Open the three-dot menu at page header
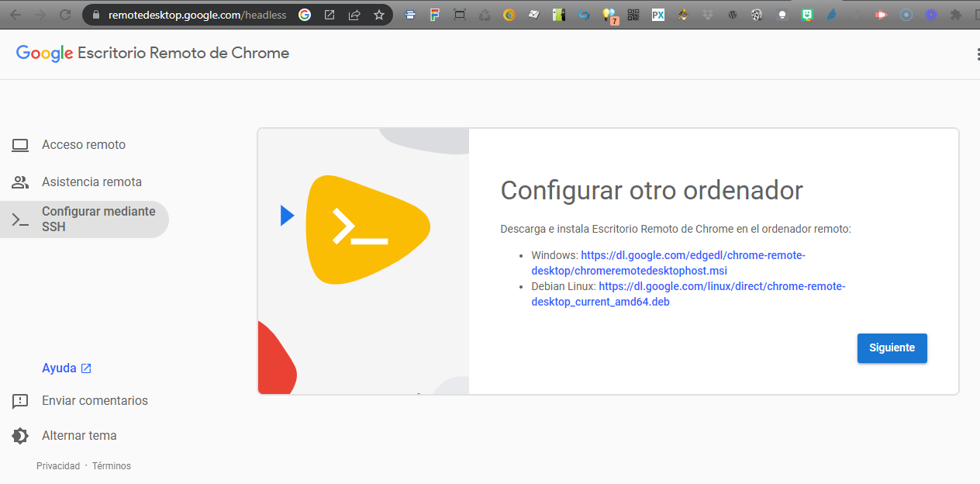Viewport: 980px width, 484px height. pos(978,54)
